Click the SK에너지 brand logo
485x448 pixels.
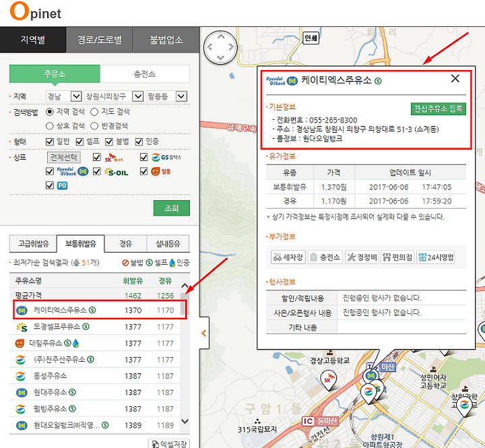click(x=114, y=158)
